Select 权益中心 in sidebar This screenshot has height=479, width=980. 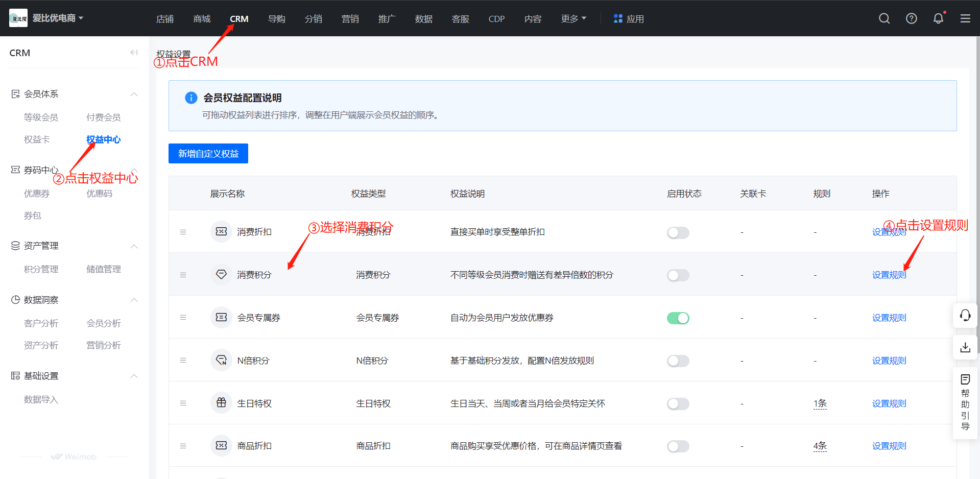(104, 139)
